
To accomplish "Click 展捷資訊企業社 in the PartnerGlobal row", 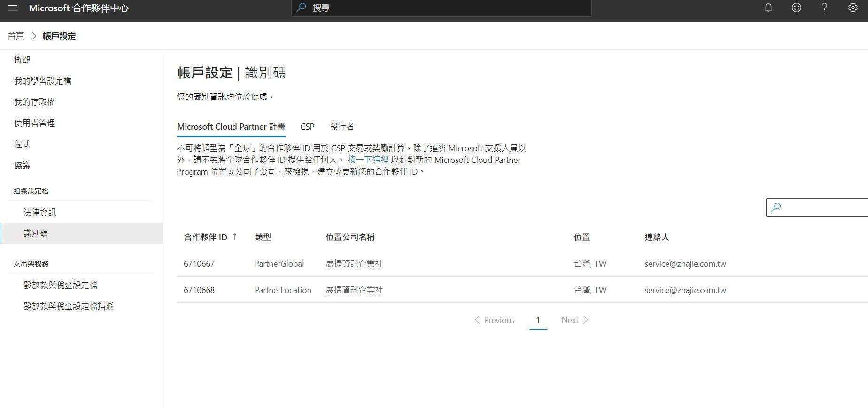I will click(355, 263).
